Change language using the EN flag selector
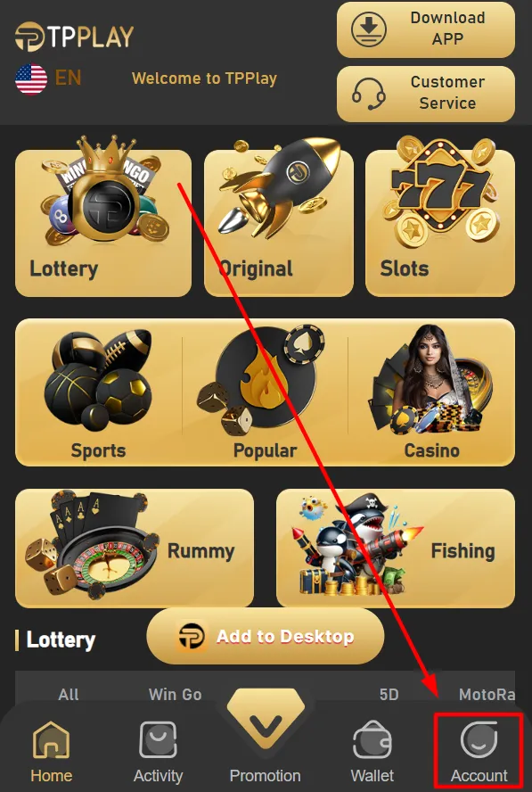Image resolution: width=532 pixels, height=792 pixels. (x=48, y=78)
